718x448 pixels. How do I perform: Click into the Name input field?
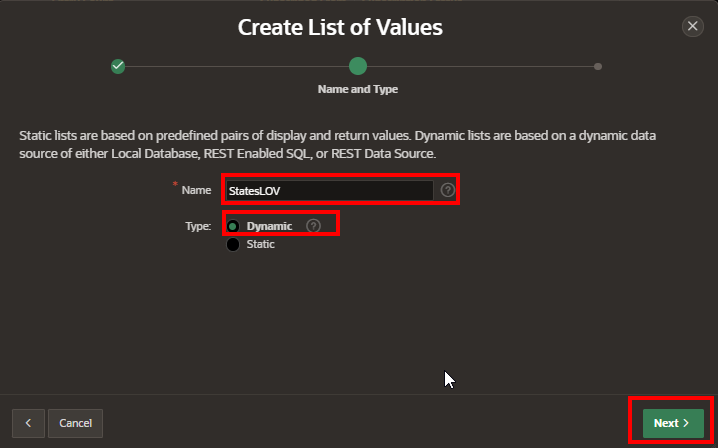(x=330, y=191)
